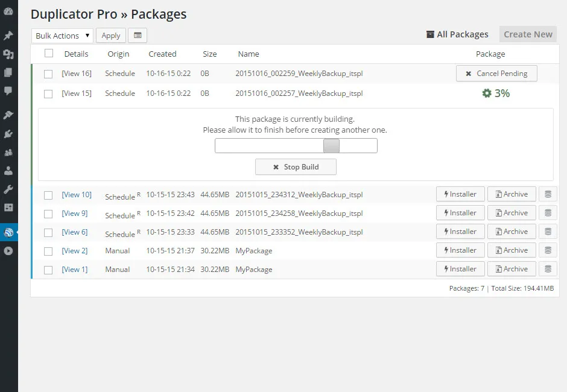Click the All Packages view
Viewport: 567px width, 392px height.
[457, 34]
